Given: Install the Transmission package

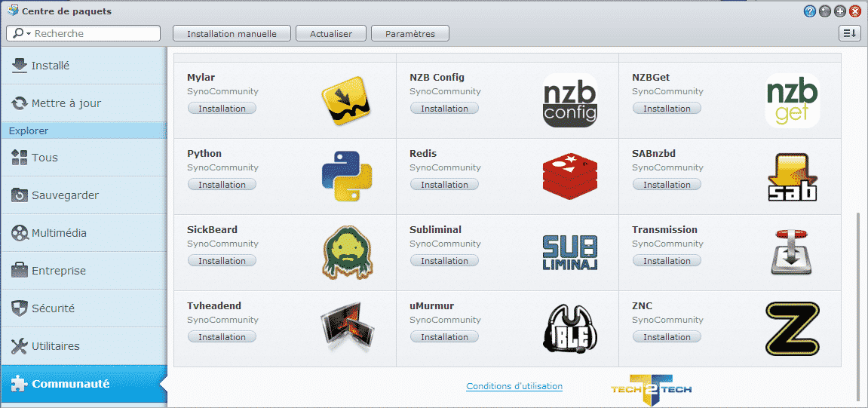Looking at the screenshot, I should [667, 261].
